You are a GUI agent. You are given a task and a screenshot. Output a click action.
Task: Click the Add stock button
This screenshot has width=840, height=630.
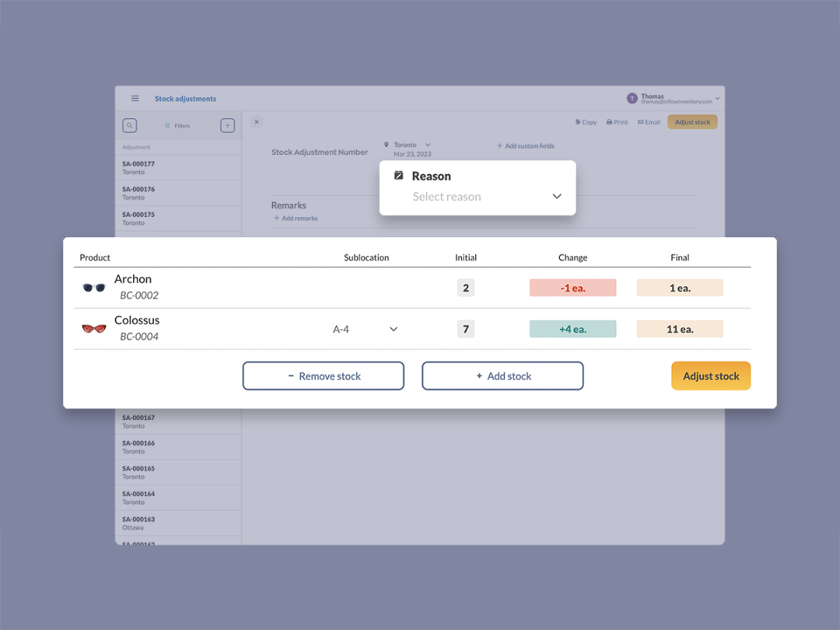pyautogui.click(x=502, y=376)
